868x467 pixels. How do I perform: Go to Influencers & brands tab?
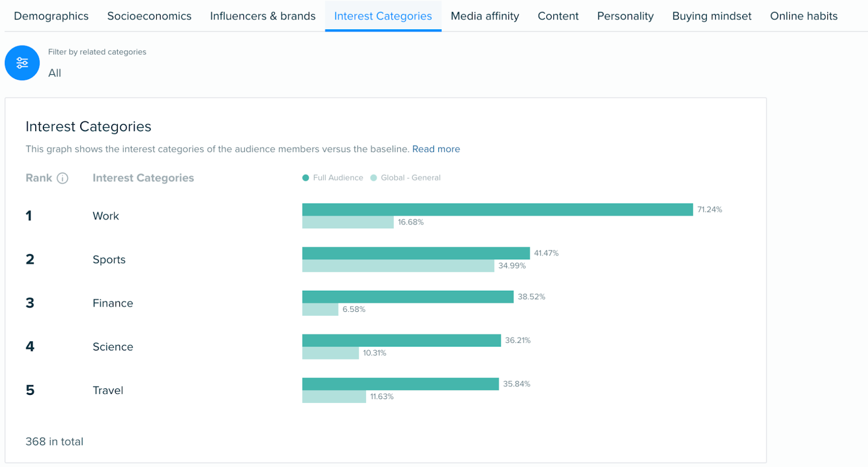click(x=263, y=16)
